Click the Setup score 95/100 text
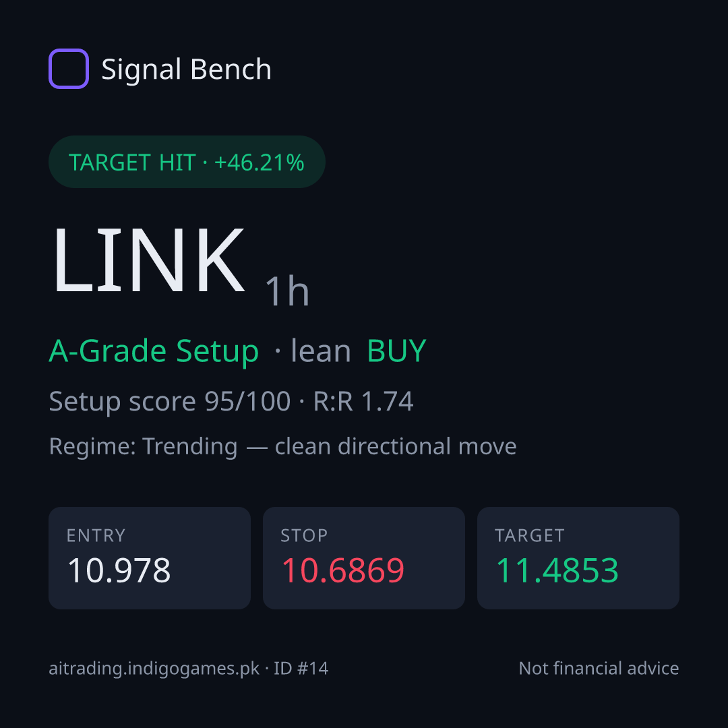Viewport: 728px width, 728px height. pyautogui.click(x=169, y=402)
